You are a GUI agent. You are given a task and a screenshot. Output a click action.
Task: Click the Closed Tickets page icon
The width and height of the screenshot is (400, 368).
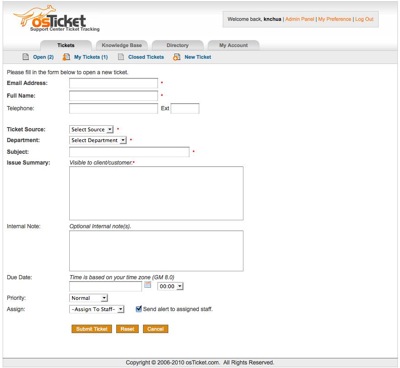[121, 57]
